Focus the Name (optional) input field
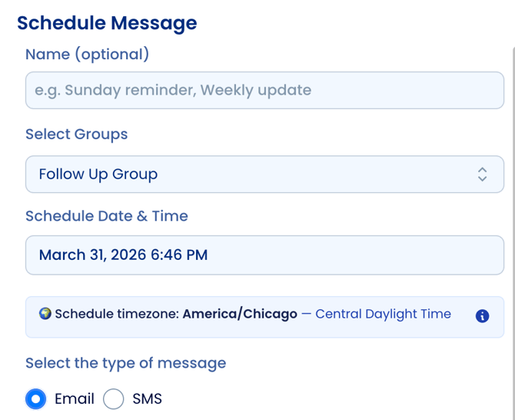 (x=264, y=91)
